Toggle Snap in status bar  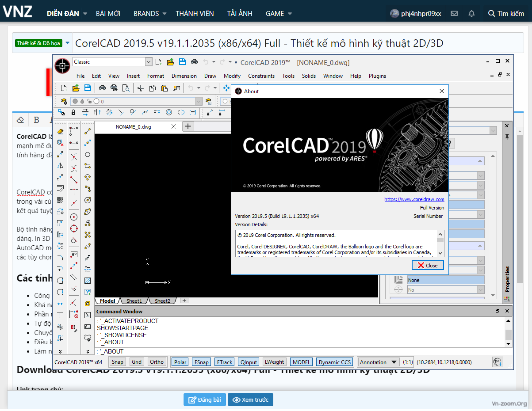118,362
